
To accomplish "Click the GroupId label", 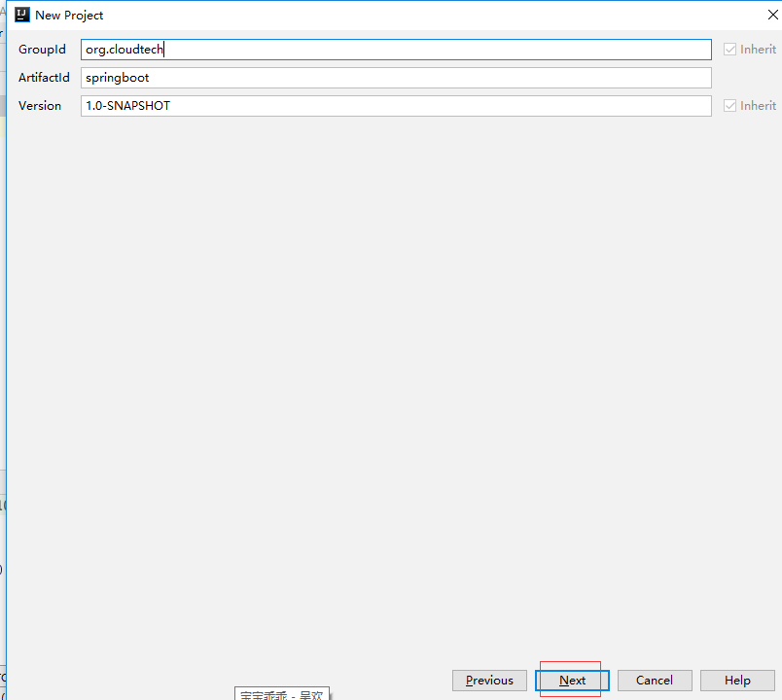I will [x=42, y=50].
